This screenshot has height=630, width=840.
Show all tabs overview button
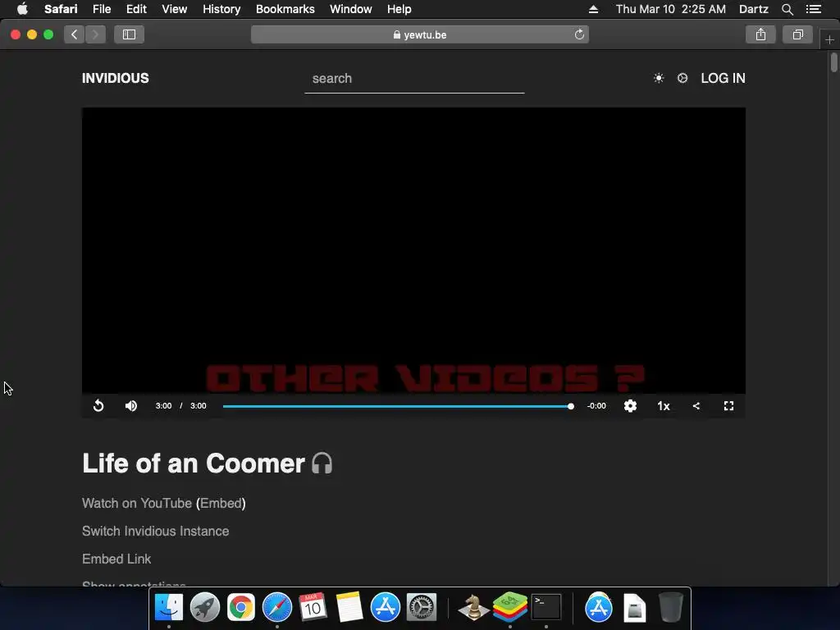click(797, 34)
